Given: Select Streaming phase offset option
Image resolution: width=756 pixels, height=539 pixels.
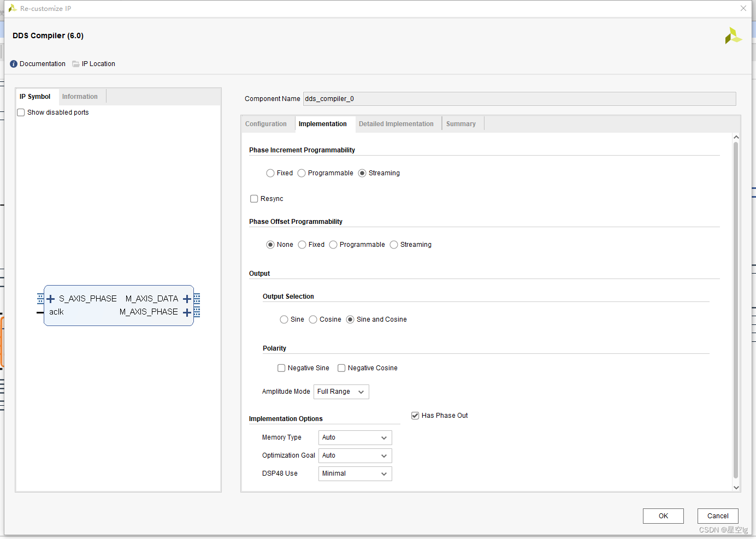Looking at the screenshot, I should (x=394, y=245).
